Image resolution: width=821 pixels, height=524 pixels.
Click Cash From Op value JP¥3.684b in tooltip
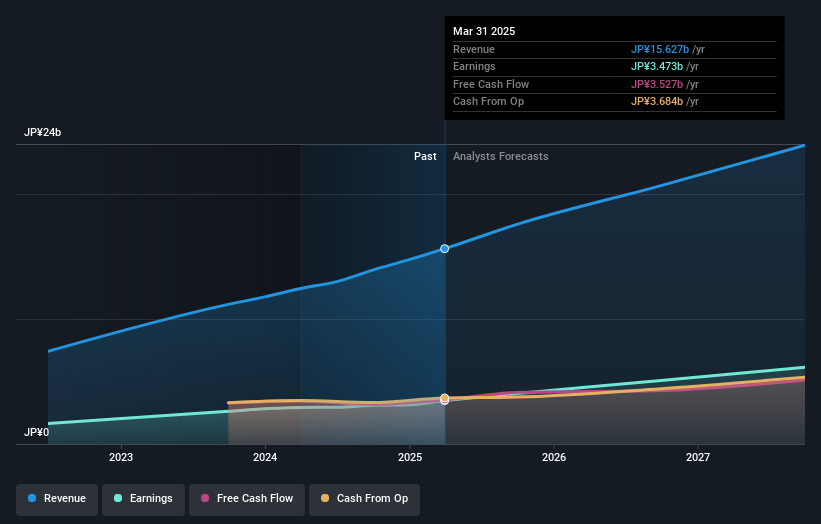tap(657, 102)
